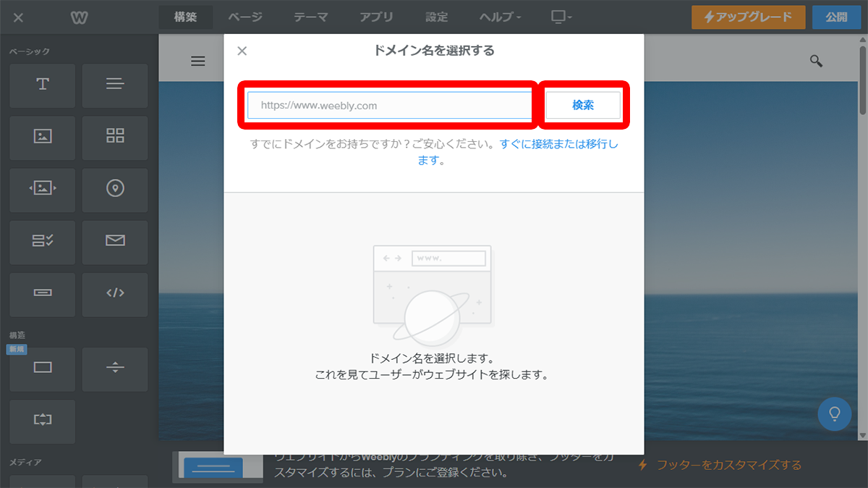Select the Contact Form element icon
This screenshot has width=868, height=488.
[x=43, y=241]
